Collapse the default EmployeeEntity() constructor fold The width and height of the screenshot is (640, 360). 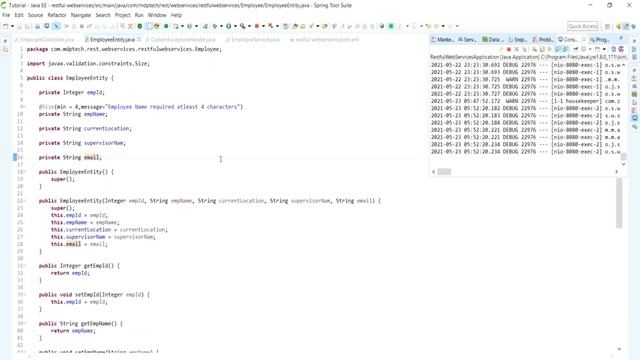click(x=24, y=172)
